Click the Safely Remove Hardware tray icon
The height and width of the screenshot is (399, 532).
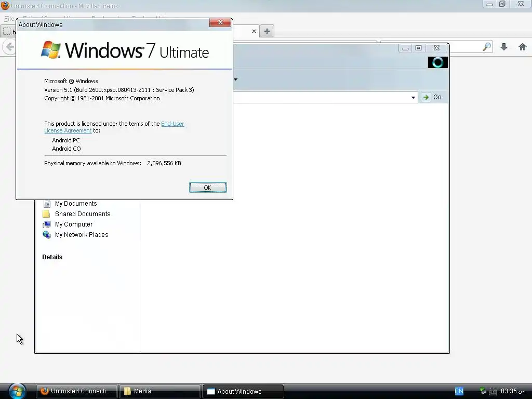coord(483,391)
